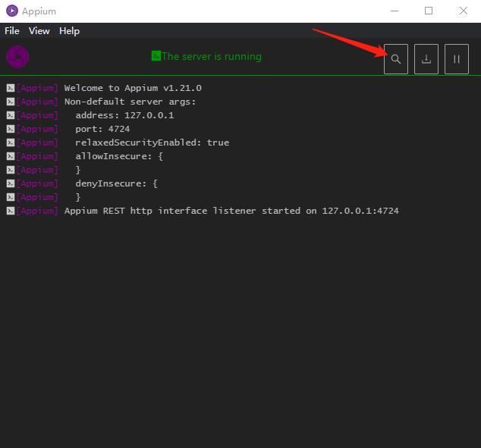Stop the server with pause button
Screen dimensions: 481x448
[x=457, y=59]
